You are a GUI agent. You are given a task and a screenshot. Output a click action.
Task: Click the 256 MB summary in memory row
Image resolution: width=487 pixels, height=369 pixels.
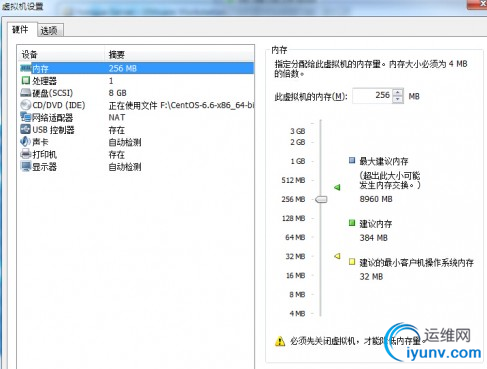click(x=122, y=68)
